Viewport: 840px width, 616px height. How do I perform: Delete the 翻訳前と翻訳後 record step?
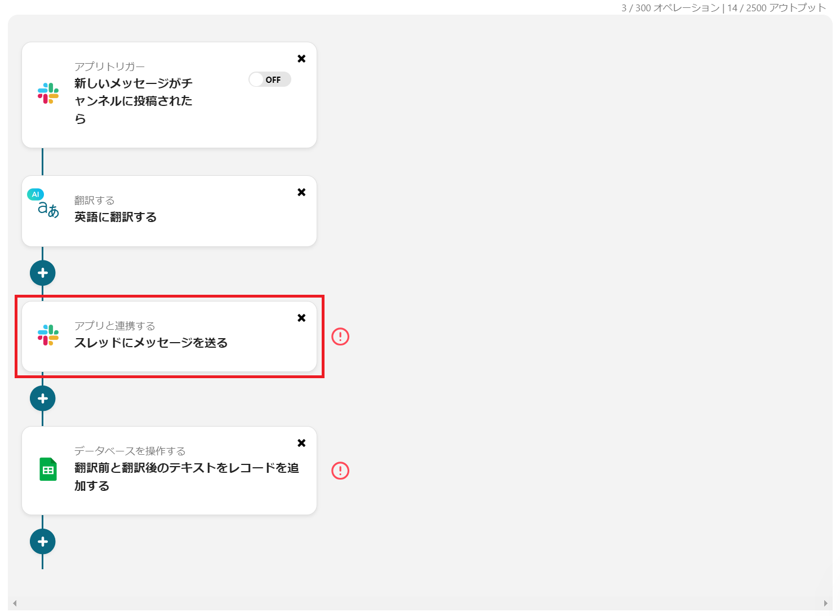click(301, 443)
